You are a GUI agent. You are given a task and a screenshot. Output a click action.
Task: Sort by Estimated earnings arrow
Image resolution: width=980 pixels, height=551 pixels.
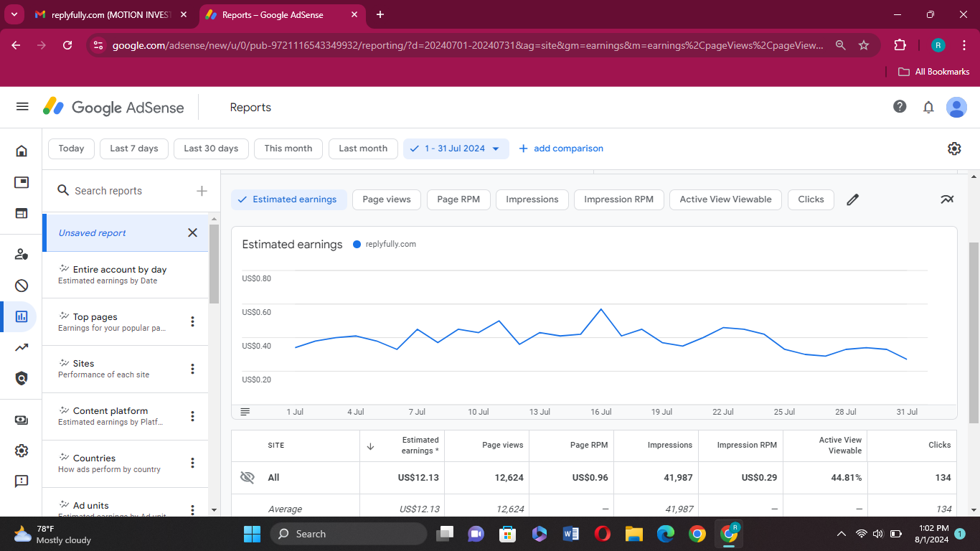click(x=370, y=446)
